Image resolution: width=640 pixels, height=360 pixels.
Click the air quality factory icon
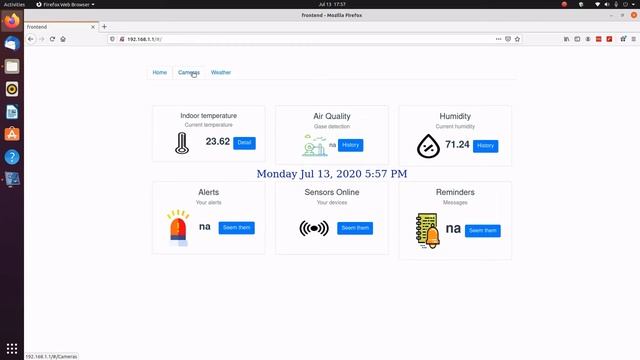point(314,145)
